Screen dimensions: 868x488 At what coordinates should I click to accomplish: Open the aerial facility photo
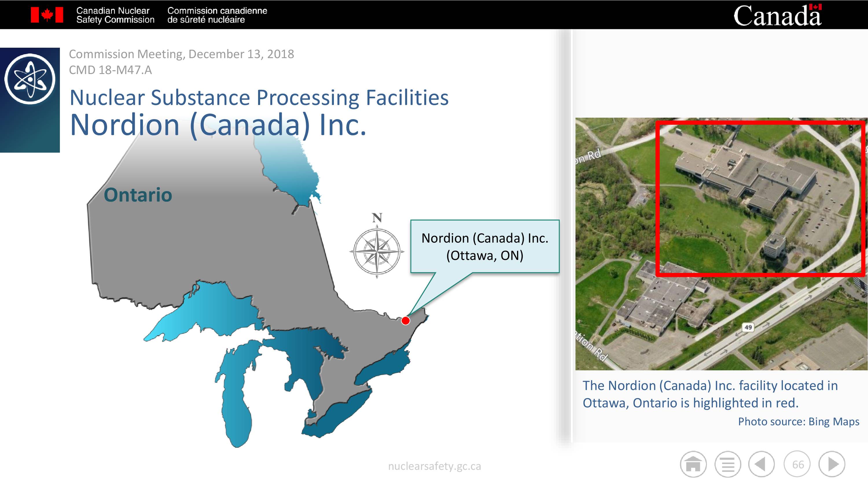(721, 244)
